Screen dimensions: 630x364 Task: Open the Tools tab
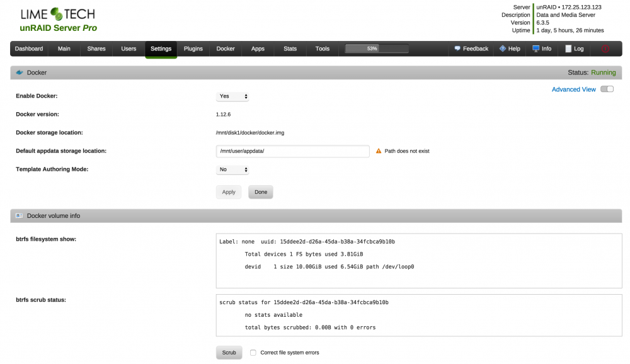[x=322, y=48]
